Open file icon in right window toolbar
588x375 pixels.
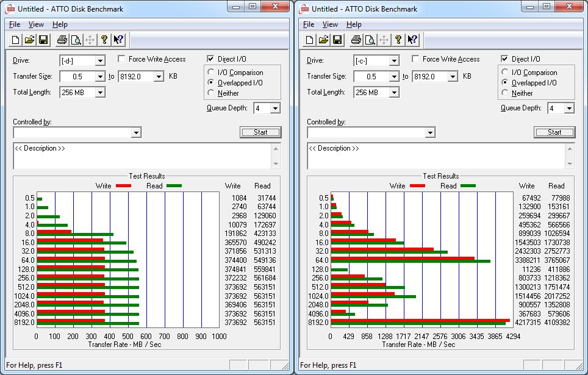coord(324,40)
